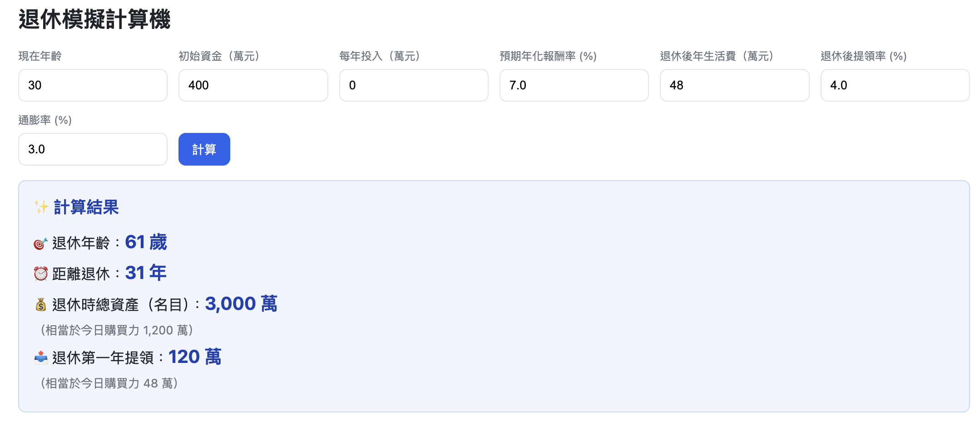Focus the 退休後年生活費 input showing 48
980x421 pixels.
734,85
